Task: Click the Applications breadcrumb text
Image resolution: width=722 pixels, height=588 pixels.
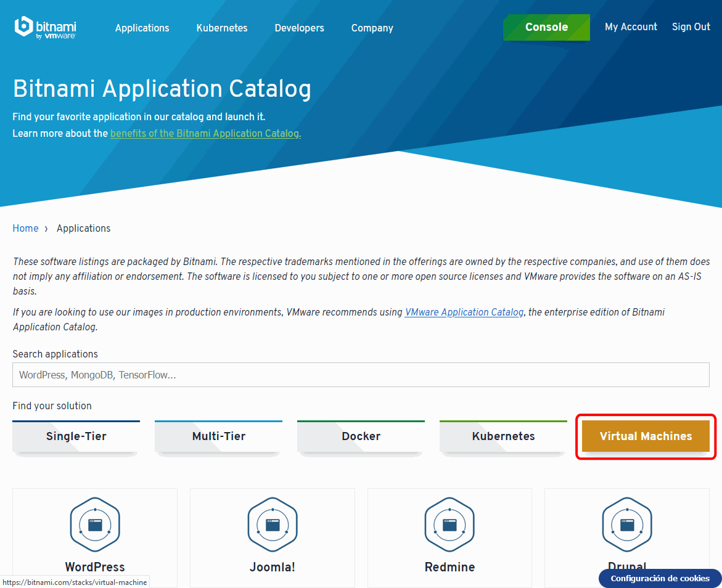Action: (x=83, y=229)
